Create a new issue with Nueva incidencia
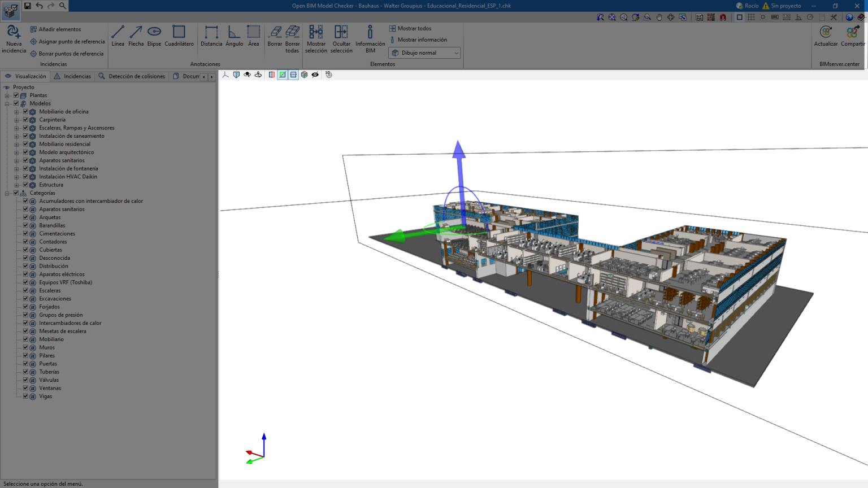Image resolution: width=868 pixels, height=488 pixels. [x=14, y=39]
